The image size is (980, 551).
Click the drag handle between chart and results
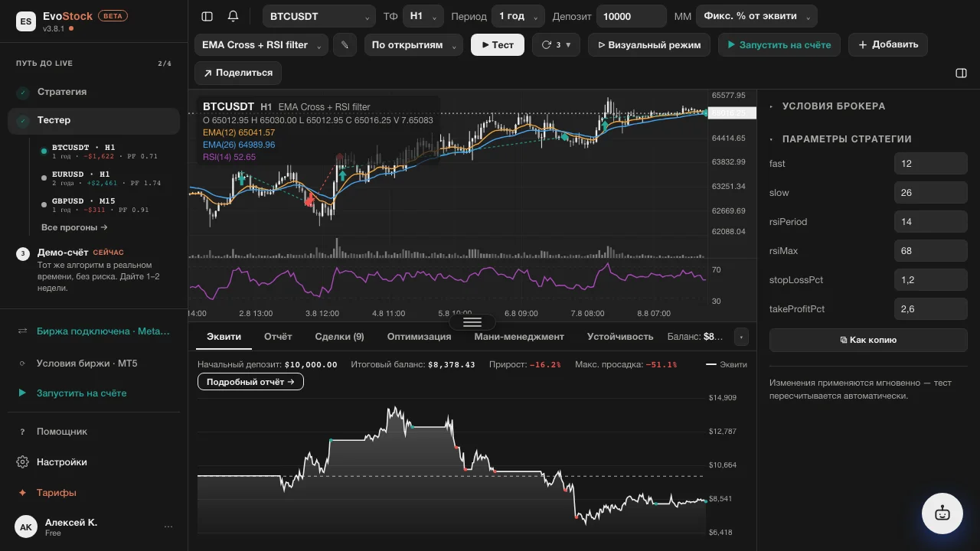tap(472, 321)
